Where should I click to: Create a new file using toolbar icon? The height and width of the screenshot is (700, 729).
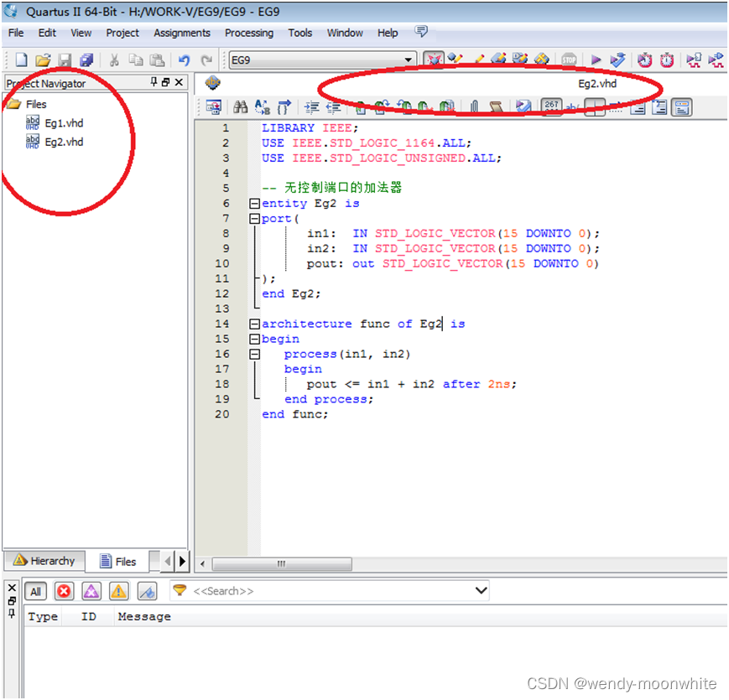(x=21, y=60)
